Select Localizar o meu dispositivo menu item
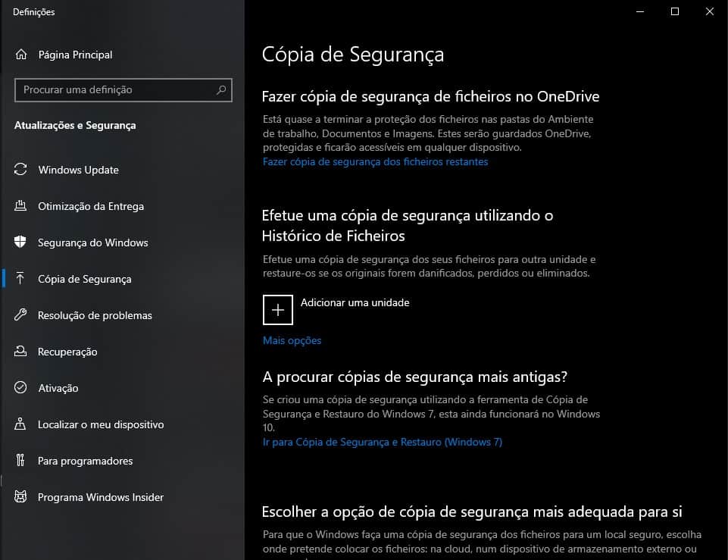This screenshot has width=728, height=560. 101,424
